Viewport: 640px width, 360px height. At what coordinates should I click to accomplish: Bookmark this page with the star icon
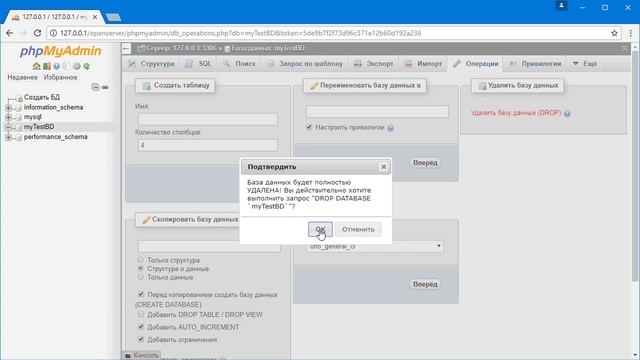click(614, 33)
